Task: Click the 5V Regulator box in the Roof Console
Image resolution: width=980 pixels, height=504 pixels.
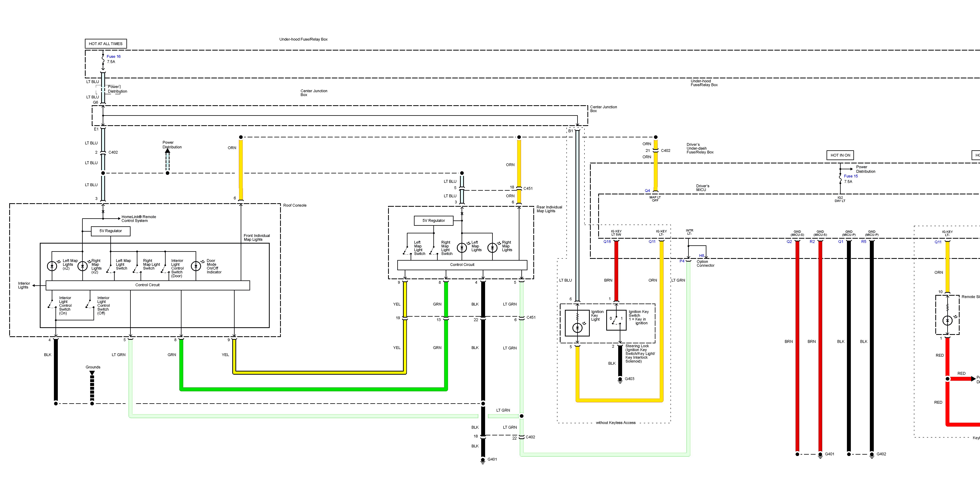Action: point(110,231)
